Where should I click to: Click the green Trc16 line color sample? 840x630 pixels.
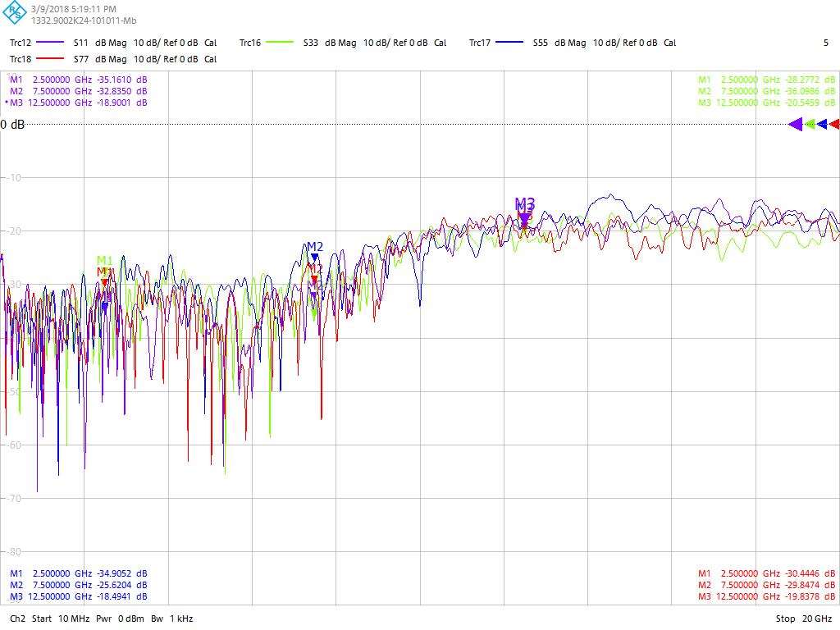point(281,43)
